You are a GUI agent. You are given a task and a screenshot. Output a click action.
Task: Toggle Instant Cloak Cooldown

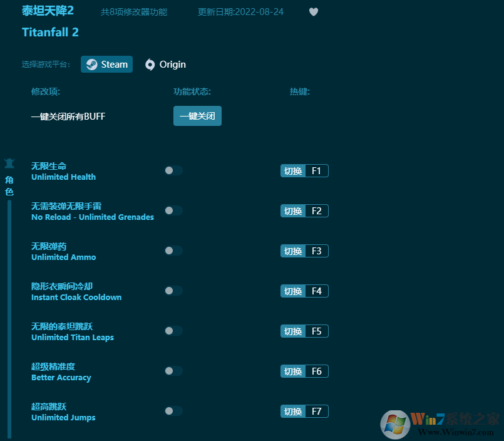click(x=173, y=291)
